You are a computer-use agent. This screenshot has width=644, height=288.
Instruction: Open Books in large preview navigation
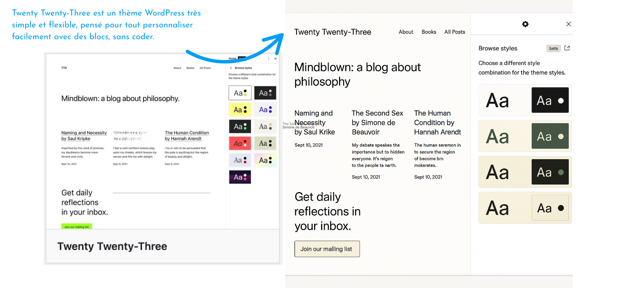429,32
